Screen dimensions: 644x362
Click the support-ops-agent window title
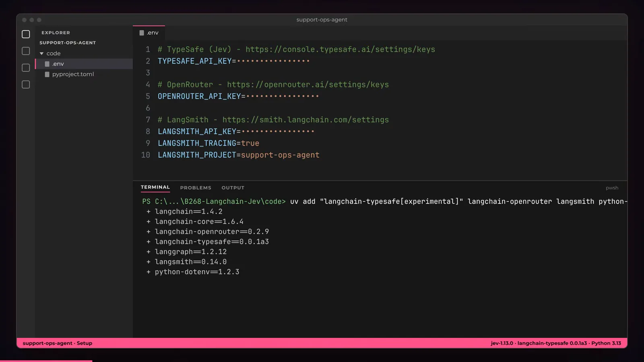point(322,20)
